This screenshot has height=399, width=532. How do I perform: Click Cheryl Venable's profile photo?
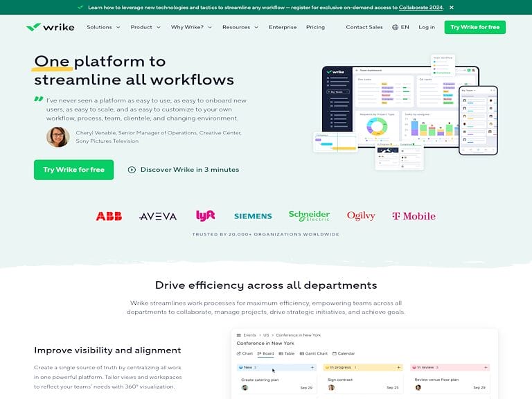pyautogui.click(x=57, y=136)
